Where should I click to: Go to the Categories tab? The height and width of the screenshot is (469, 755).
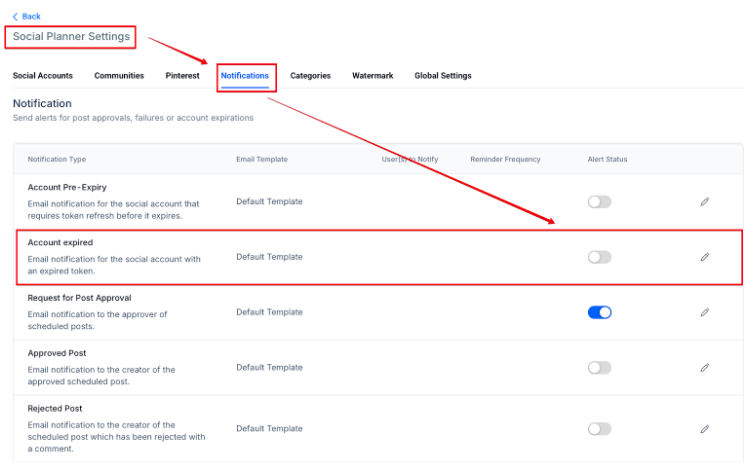click(310, 76)
